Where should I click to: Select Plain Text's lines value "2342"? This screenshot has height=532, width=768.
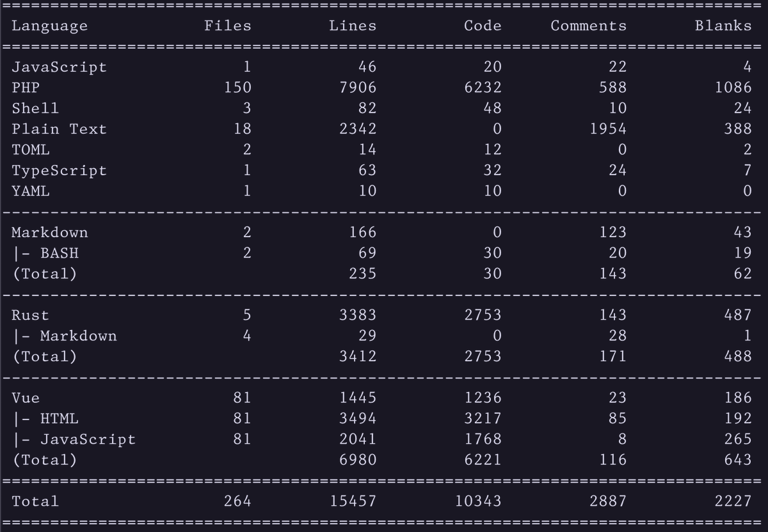pos(357,129)
